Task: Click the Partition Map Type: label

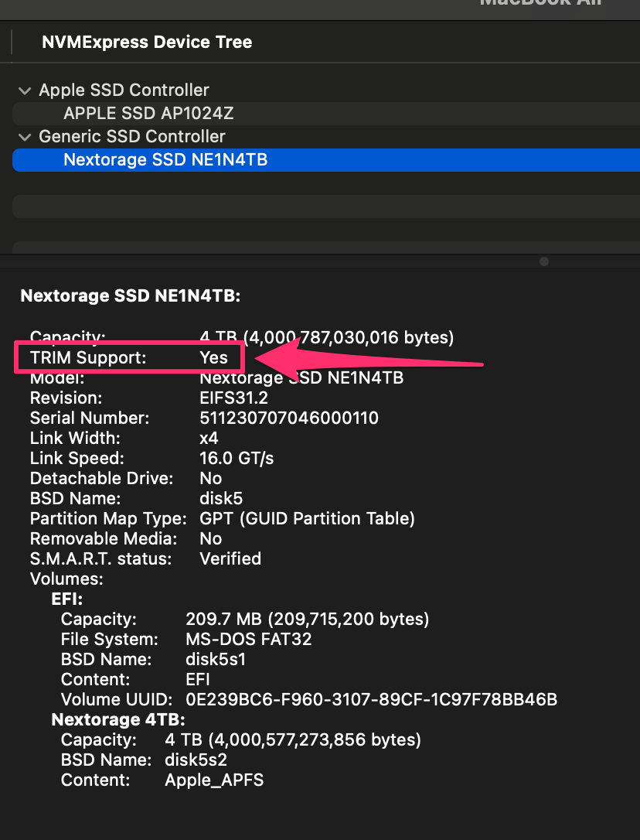Action: tap(108, 518)
